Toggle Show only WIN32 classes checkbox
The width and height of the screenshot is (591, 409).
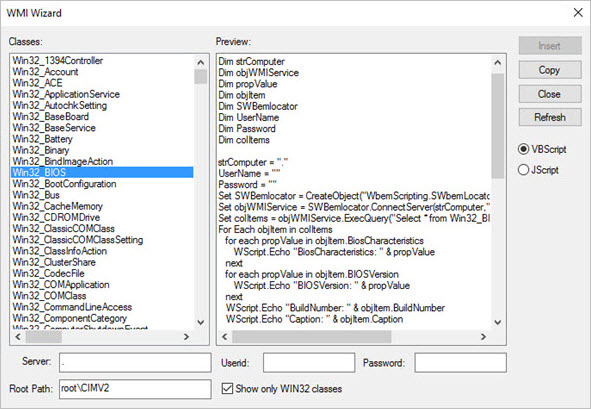(x=227, y=388)
